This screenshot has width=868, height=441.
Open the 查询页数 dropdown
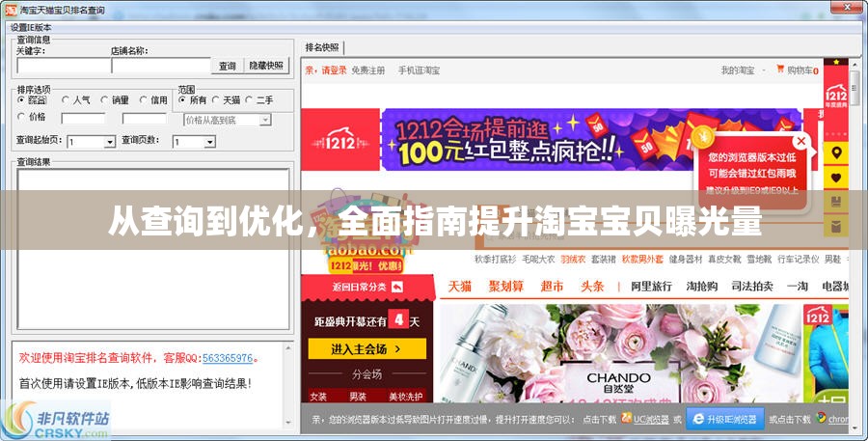(x=194, y=142)
